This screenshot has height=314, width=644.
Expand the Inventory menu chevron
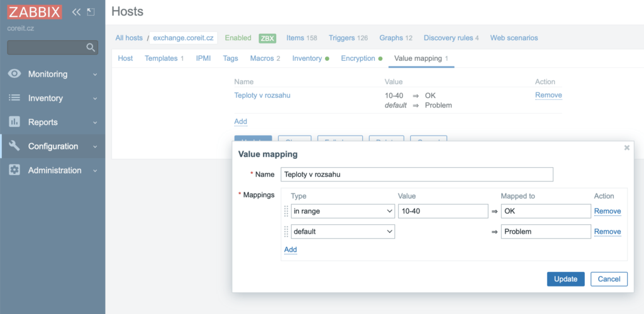coord(96,99)
